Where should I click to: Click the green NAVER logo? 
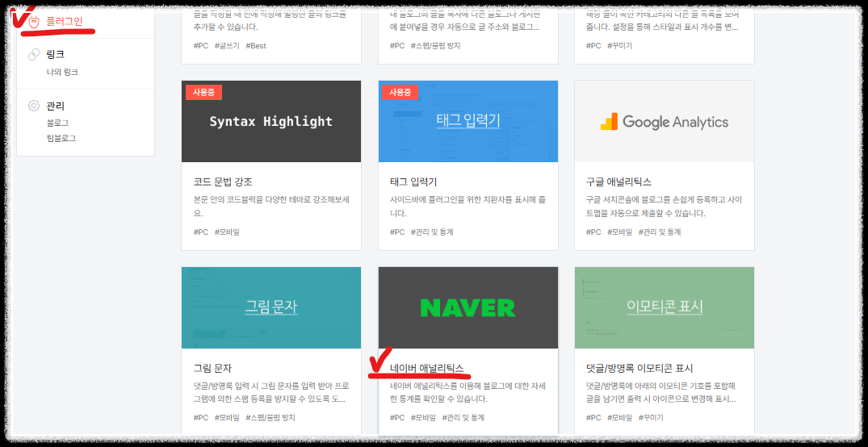pyautogui.click(x=468, y=307)
